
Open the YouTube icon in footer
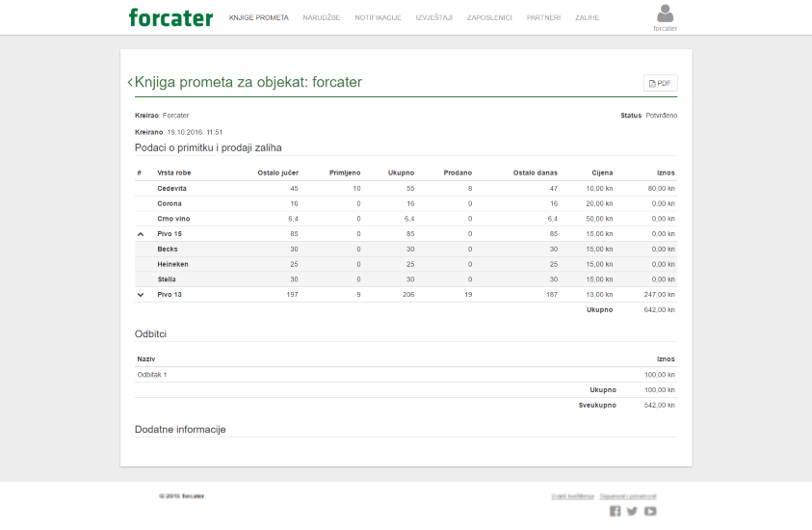tap(650, 512)
